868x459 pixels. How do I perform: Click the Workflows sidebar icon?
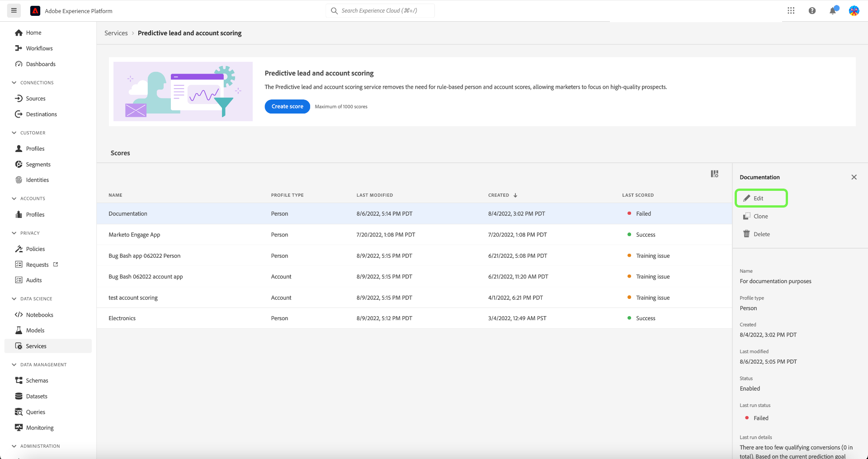click(x=19, y=48)
